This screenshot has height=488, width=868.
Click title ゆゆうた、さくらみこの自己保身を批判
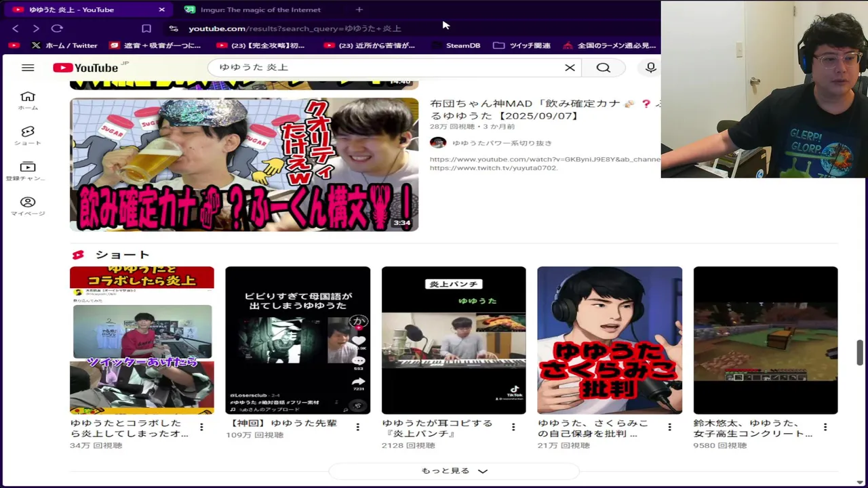tap(593, 428)
